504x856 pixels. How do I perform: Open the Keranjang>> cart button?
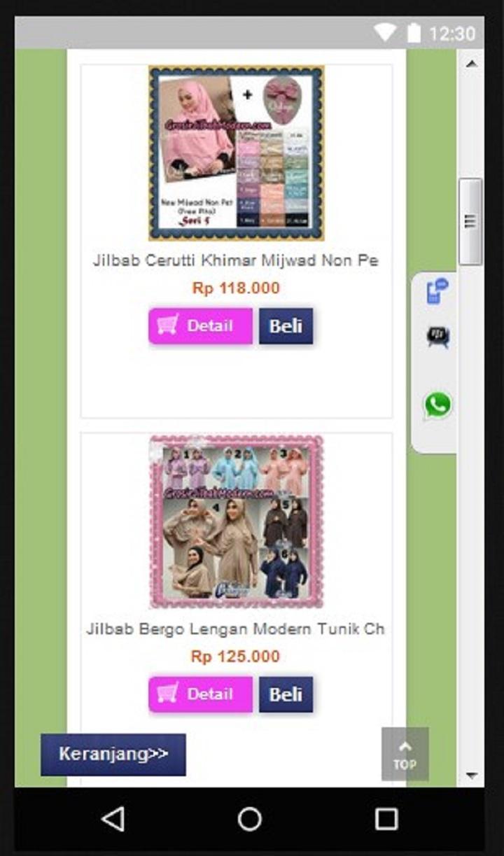(x=113, y=755)
